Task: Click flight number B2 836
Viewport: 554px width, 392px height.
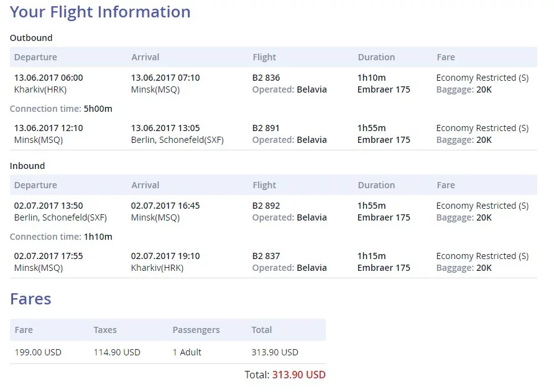Action: [266, 78]
